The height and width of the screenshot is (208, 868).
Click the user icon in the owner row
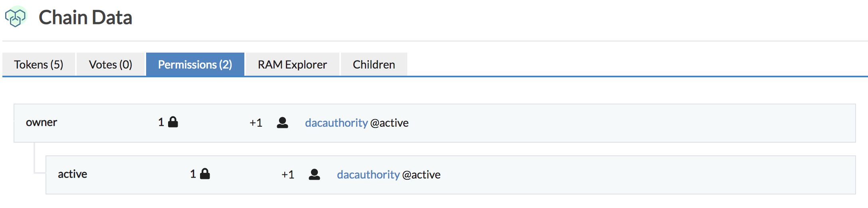click(282, 123)
